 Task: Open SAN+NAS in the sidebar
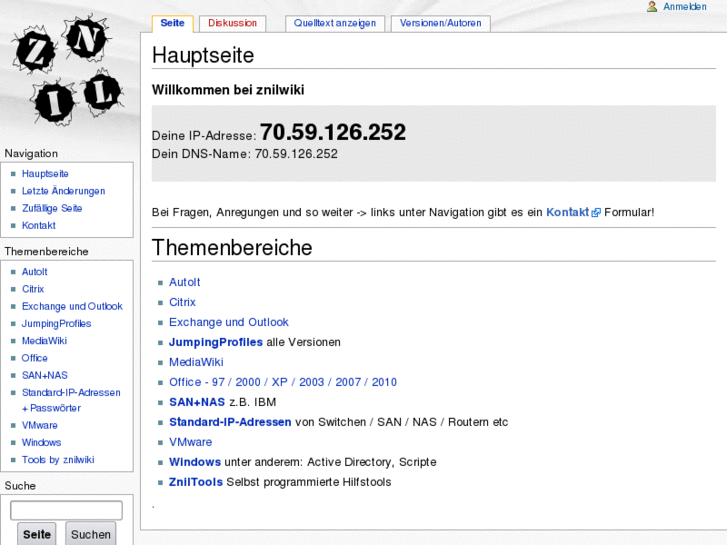pos(45,375)
